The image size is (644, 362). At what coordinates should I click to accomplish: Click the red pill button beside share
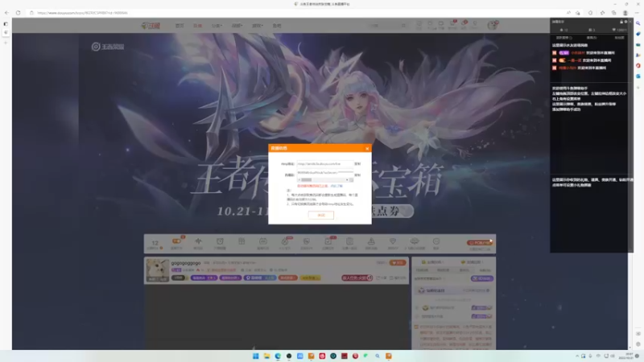point(357,278)
